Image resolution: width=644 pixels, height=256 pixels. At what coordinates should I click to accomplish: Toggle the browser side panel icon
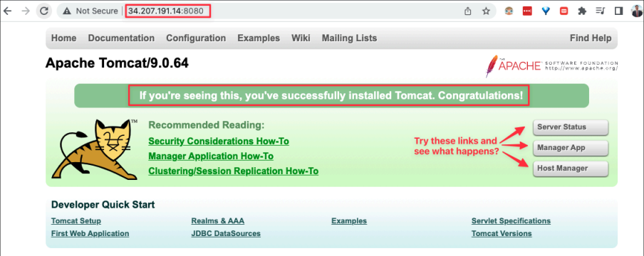[x=618, y=11]
